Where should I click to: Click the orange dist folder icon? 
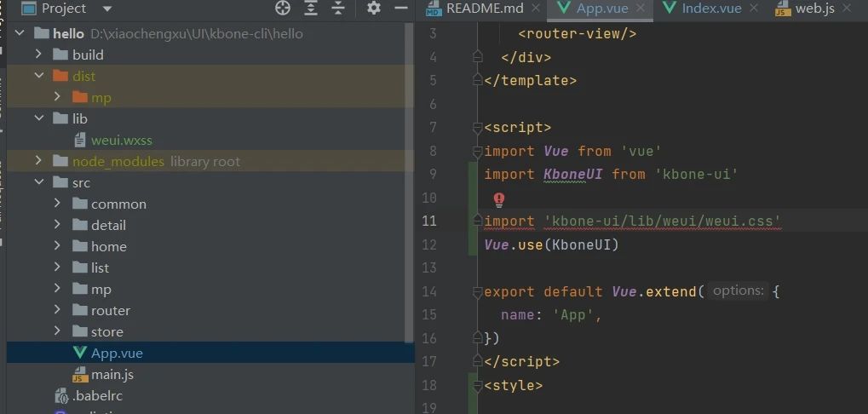tap(60, 75)
